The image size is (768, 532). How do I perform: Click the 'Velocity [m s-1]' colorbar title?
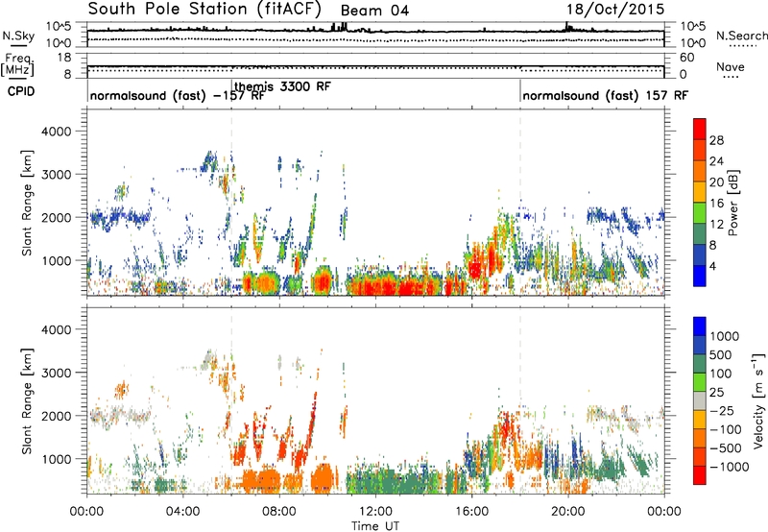point(758,400)
